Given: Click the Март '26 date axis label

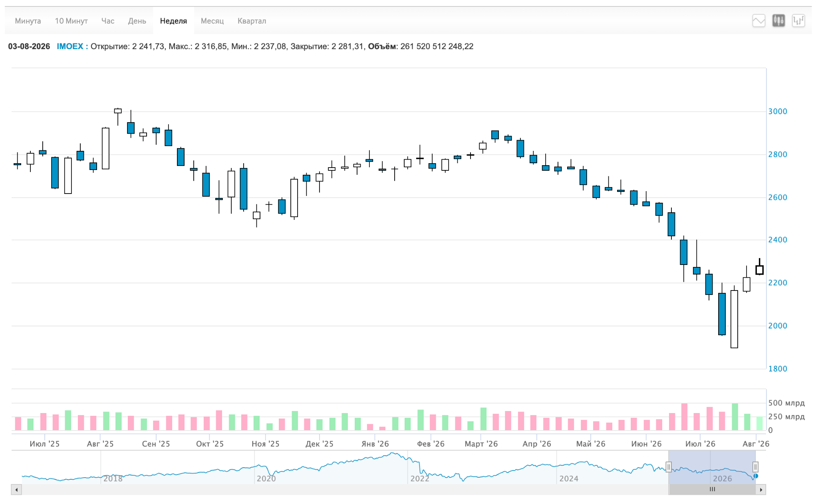Looking at the screenshot, I should point(481,444).
